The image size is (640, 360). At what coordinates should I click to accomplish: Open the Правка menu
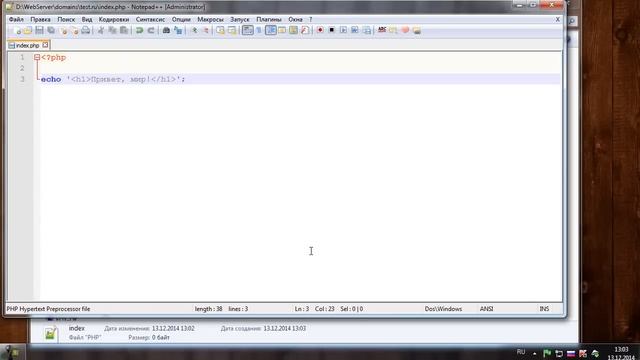pyautogui.click(x=40, y=19)
